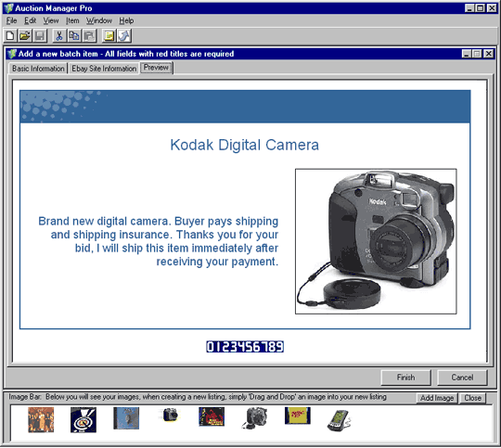The image size is (501, 448).
Task: Open the View menu
Action: 51,21
